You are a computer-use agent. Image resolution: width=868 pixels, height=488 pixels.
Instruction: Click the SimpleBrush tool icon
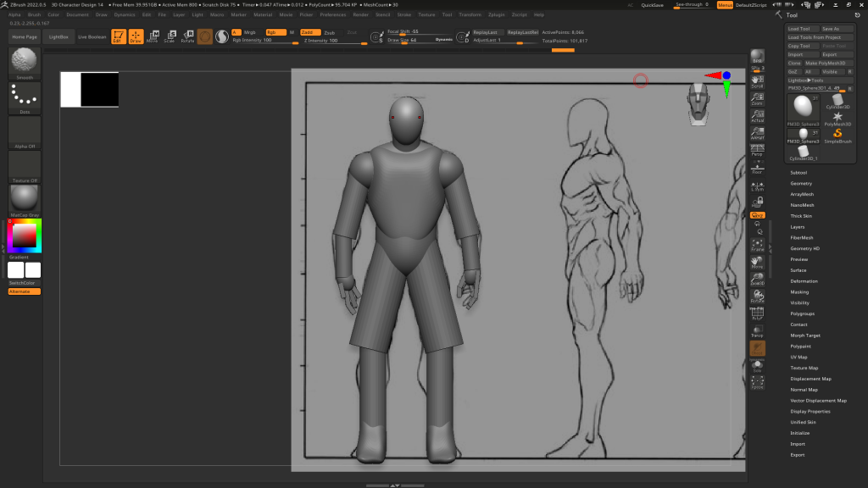[837, 134]
